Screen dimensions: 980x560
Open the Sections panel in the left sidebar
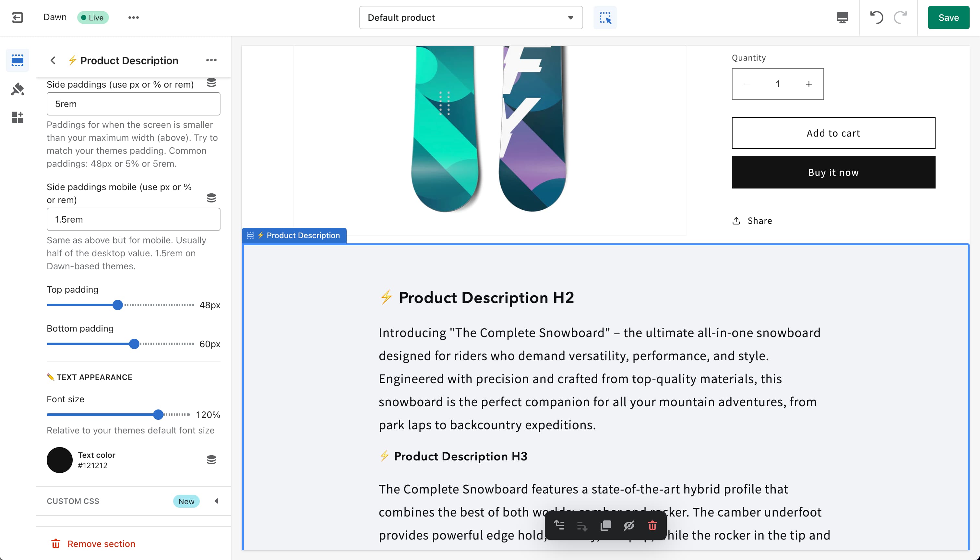pos(17,60)
